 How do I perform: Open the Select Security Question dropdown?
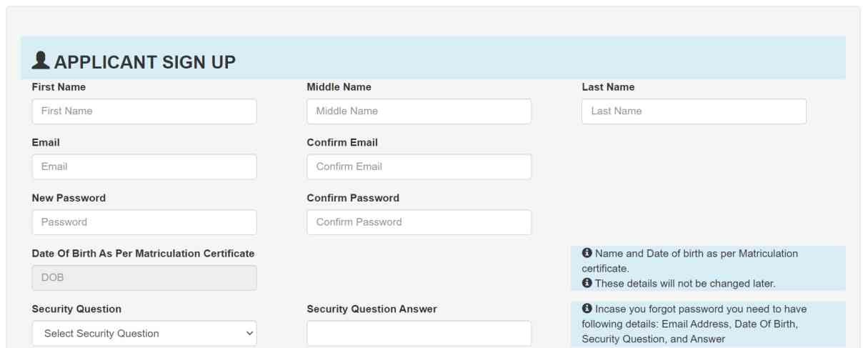144,334
